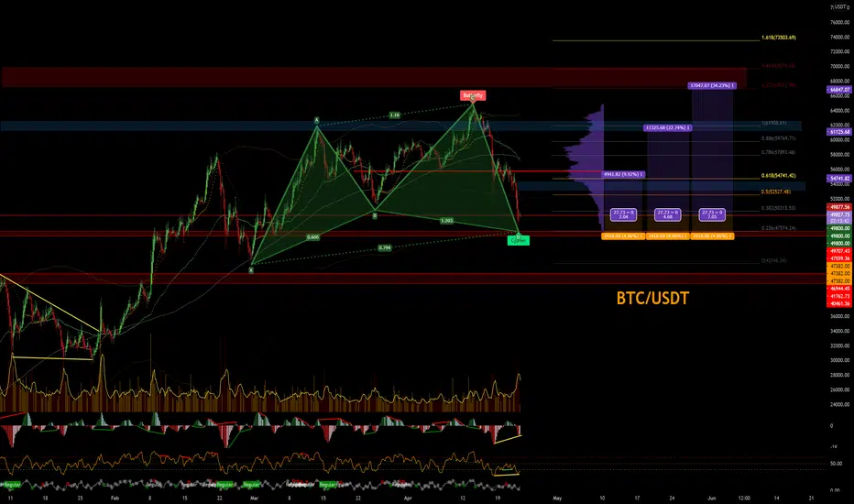Select the 1.203 ratio label on pattern
The width and height of the screenshot is (854, 504).
click(x=446, y=221)
